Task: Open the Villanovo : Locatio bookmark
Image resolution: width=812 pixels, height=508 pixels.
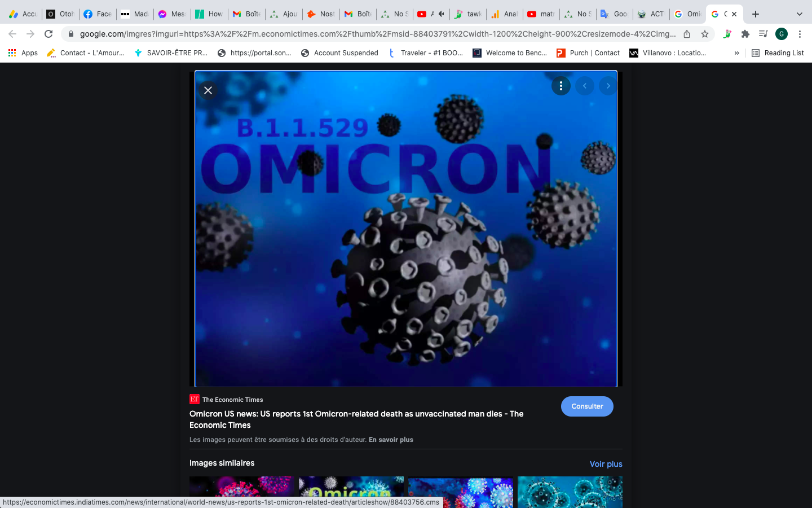Action: point(668,53)
